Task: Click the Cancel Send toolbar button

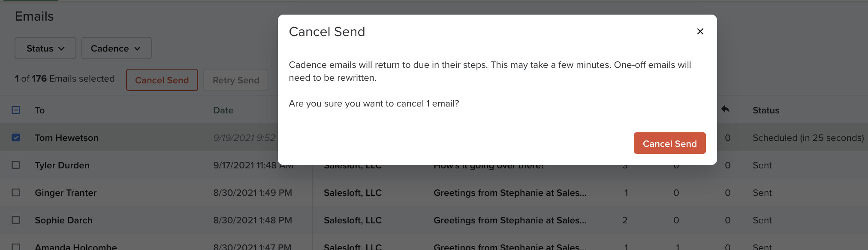Action: point(162,80)
